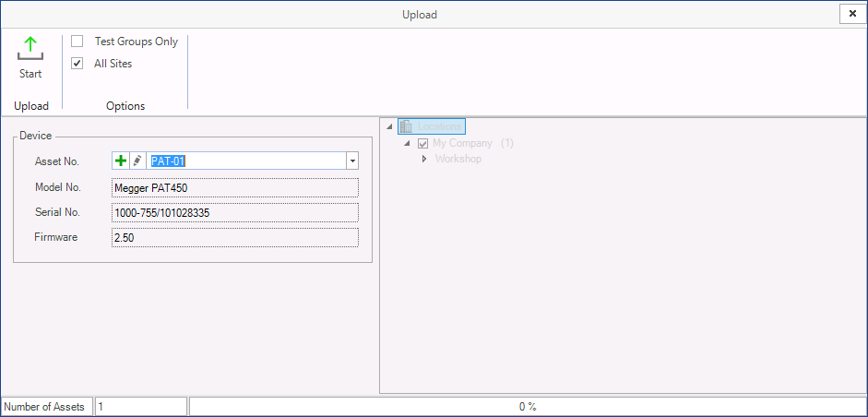Click the Device group heading

point(35,136)
